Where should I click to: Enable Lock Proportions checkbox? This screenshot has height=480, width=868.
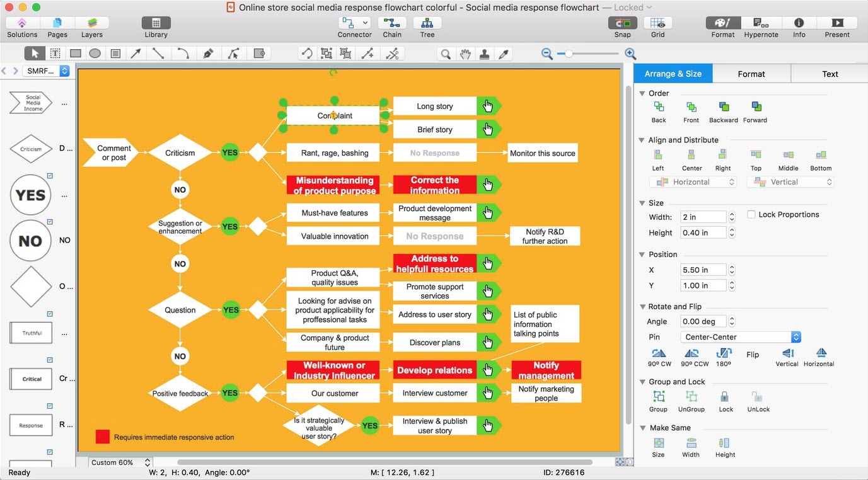click(751, 215)
